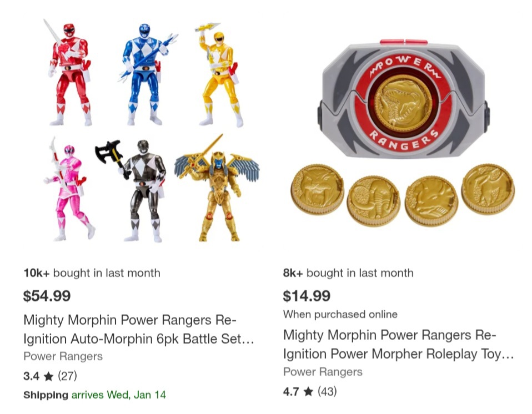Open Auto-Morphin 6pk Battle Set title link
This screenshot has width=532, height=414.
point(139,329)
